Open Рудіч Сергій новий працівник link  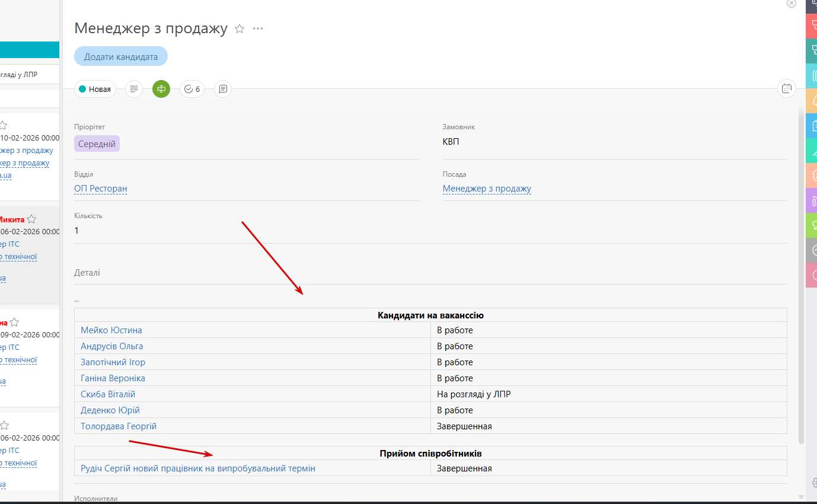click(x=198, y=468)
